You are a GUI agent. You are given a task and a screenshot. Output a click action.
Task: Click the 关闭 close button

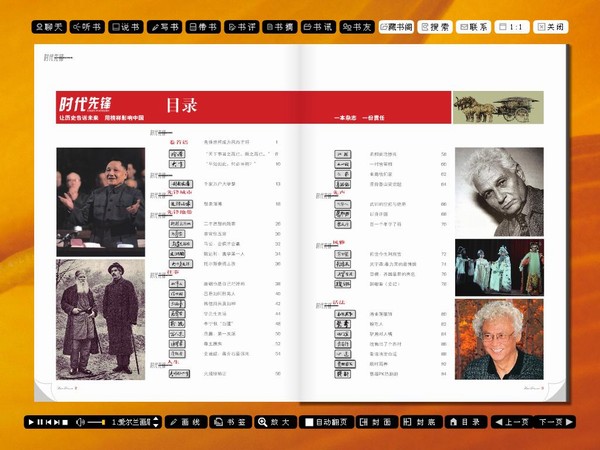tap(551, 27)
